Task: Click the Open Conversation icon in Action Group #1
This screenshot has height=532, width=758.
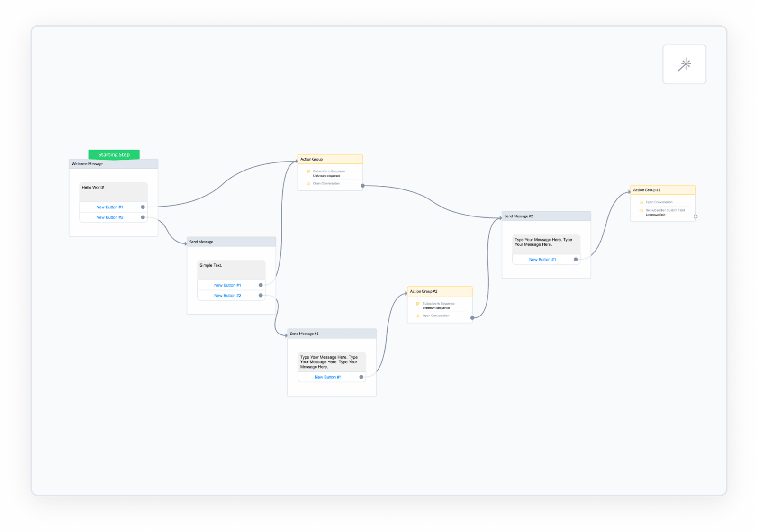Action: tap(641, 202)
